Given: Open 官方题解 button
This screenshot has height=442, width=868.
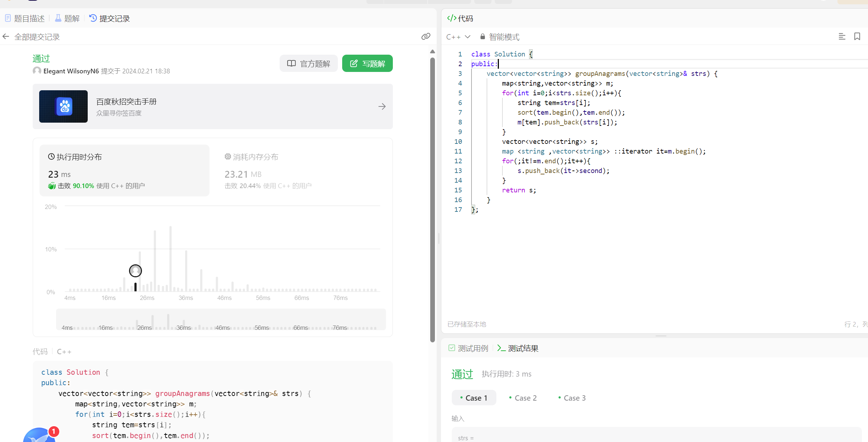Looking at the screenshot, I should pos(308,64).
